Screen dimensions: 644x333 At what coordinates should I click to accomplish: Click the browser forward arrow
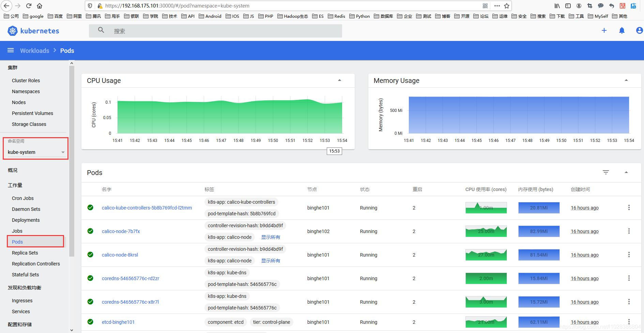(18, 6)
